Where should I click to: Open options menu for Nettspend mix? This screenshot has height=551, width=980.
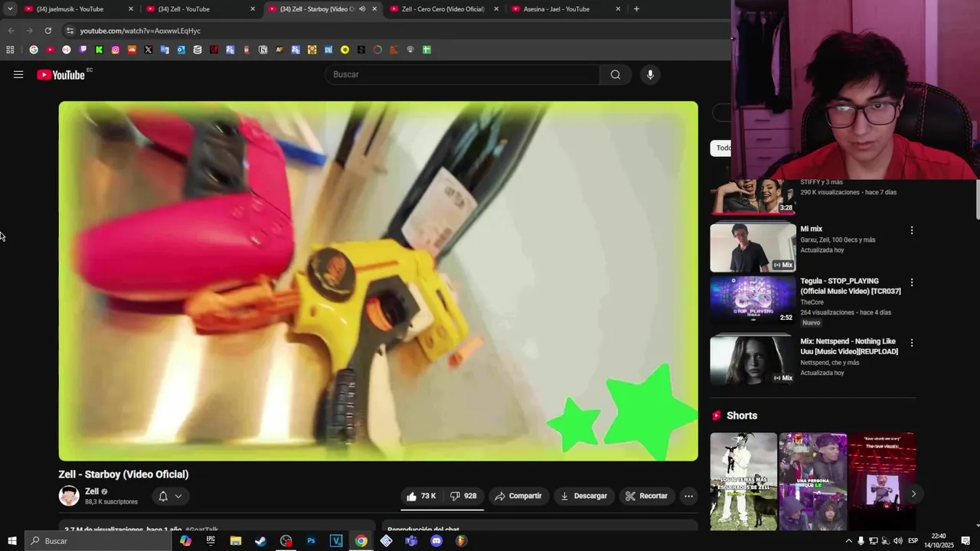[x=911, y=343]
